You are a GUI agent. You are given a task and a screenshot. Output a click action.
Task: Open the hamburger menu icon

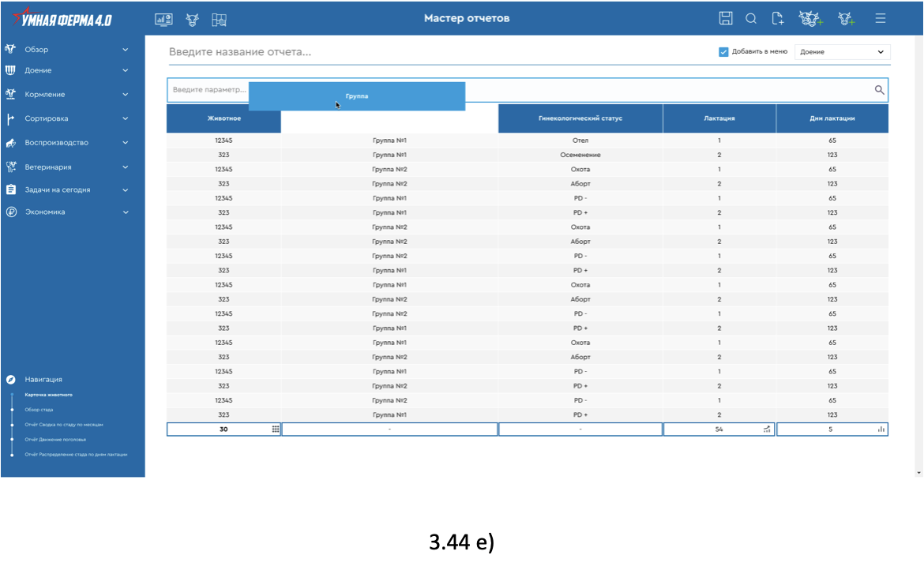[x=881, y=18]
